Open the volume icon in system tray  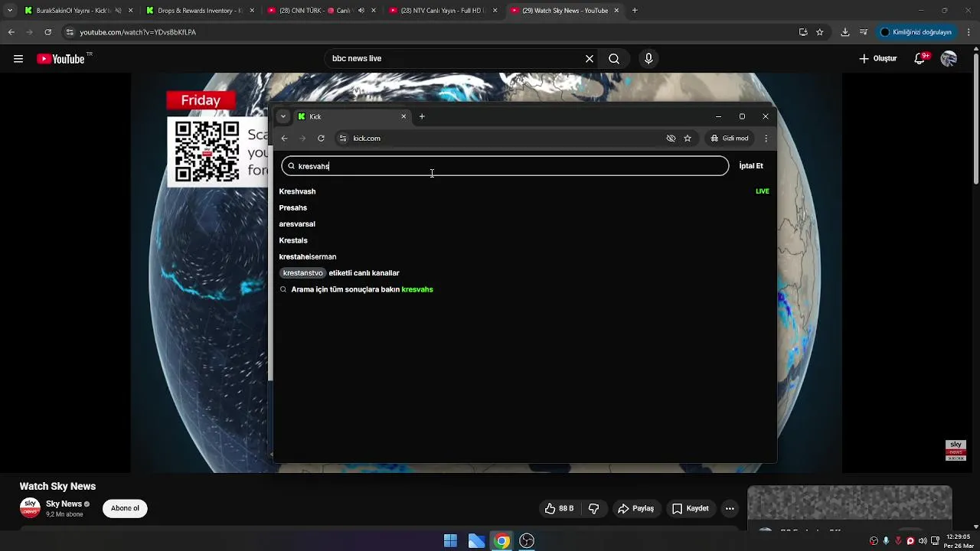pyautogui.click(x=923, y=541)
